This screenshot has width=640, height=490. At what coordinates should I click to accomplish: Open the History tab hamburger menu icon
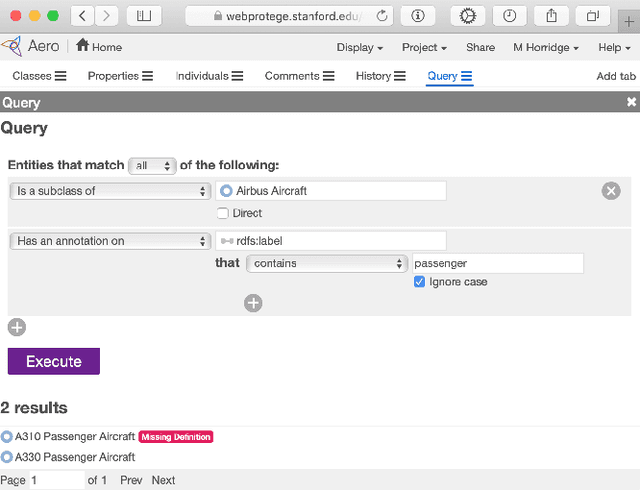400,76
